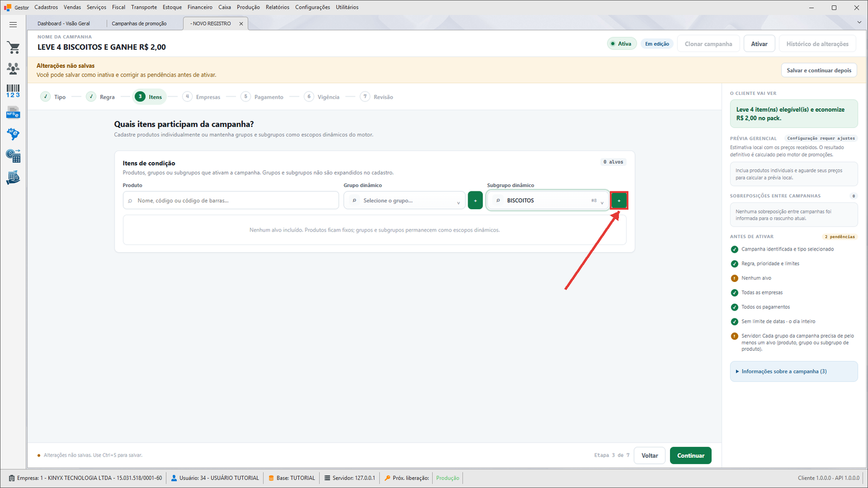The height and width of the screenshot is (488, 868).
Task: Click the Base: TUTORIAL status entry
Action: coord(292,478)
